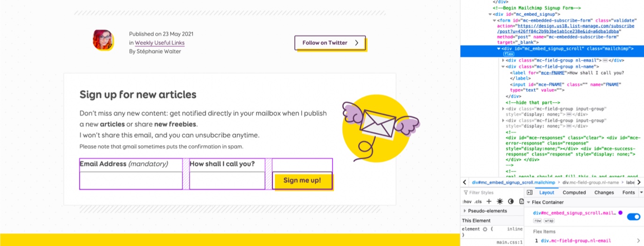Viewport: 644px width, 246px height.
Task: Pick the purple flex overlay color swatch
Action: (620, 213)
